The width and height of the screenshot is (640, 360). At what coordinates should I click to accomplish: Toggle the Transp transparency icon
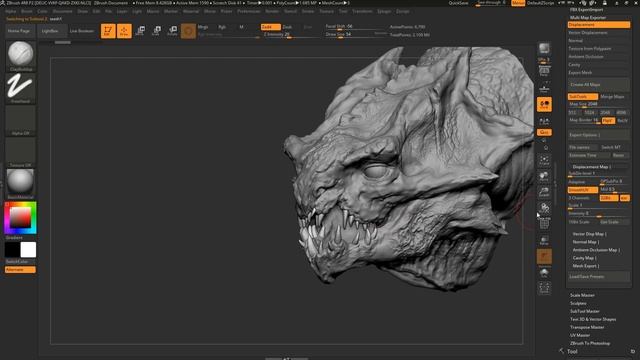[544, 240]
